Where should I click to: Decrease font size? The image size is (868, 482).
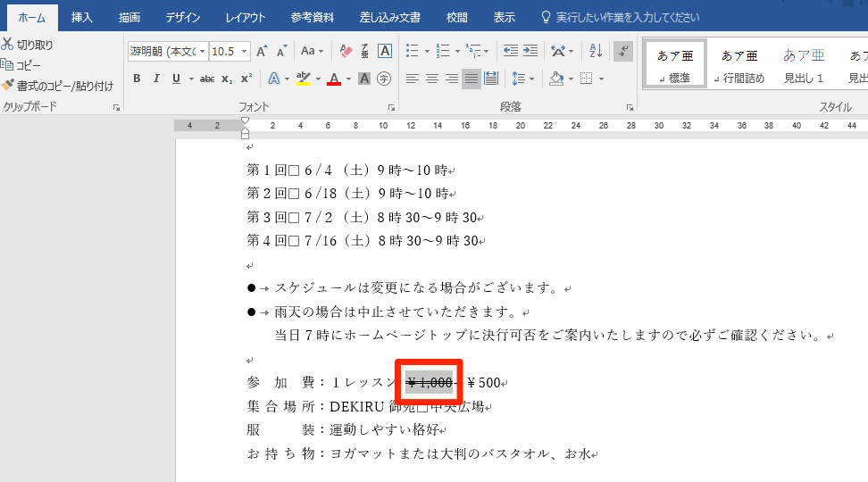tap(282, 52)
